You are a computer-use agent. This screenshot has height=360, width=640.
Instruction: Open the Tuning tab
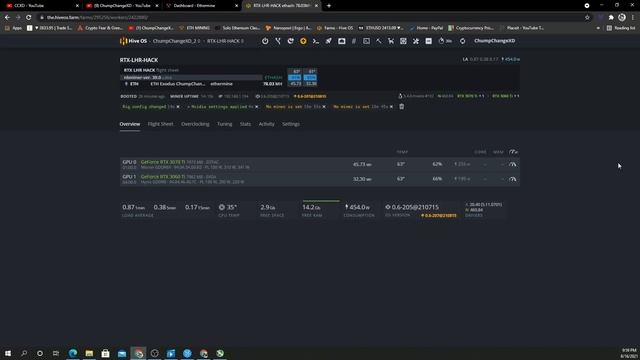(224, 124)
